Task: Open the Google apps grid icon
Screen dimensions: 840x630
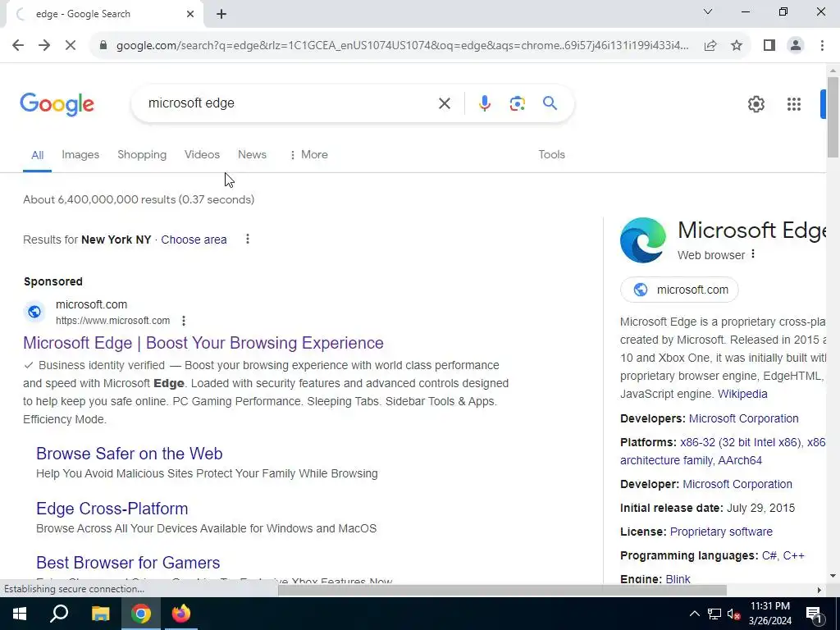Action: [x=793, y=104]
